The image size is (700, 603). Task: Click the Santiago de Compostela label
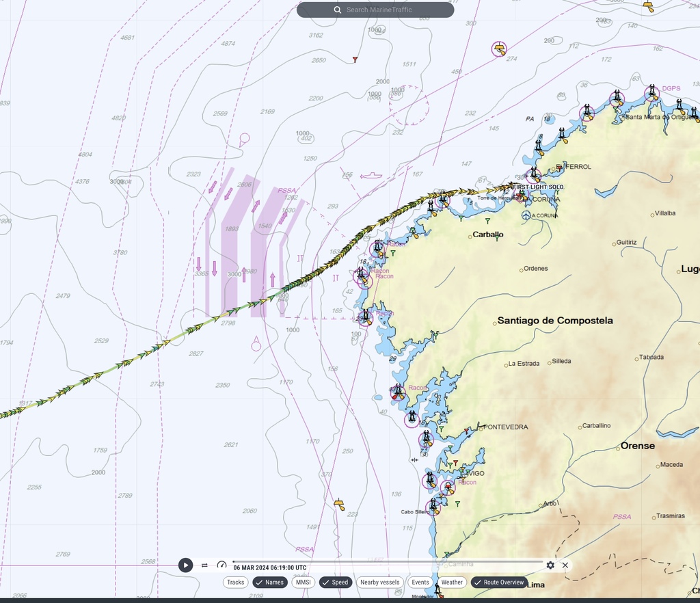tap(555, 321)
